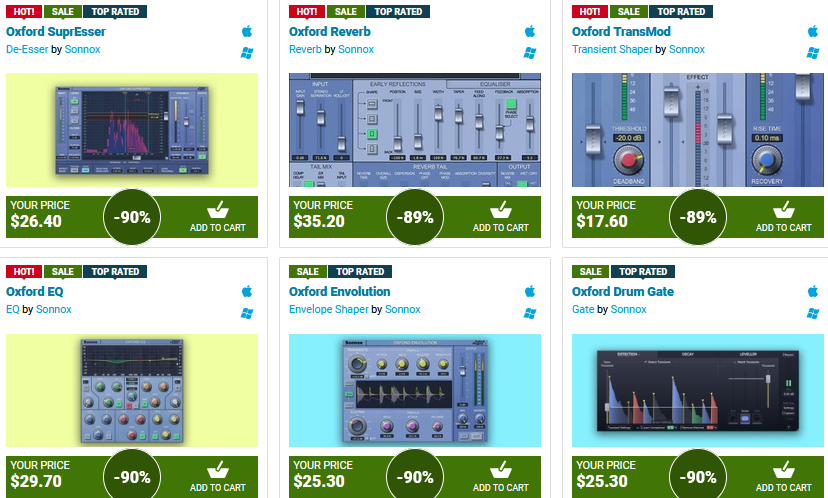The height and width of the screenshot is (498, 828).
Task: Add Oxford Reverb to cart
Action: coord(501,217)
